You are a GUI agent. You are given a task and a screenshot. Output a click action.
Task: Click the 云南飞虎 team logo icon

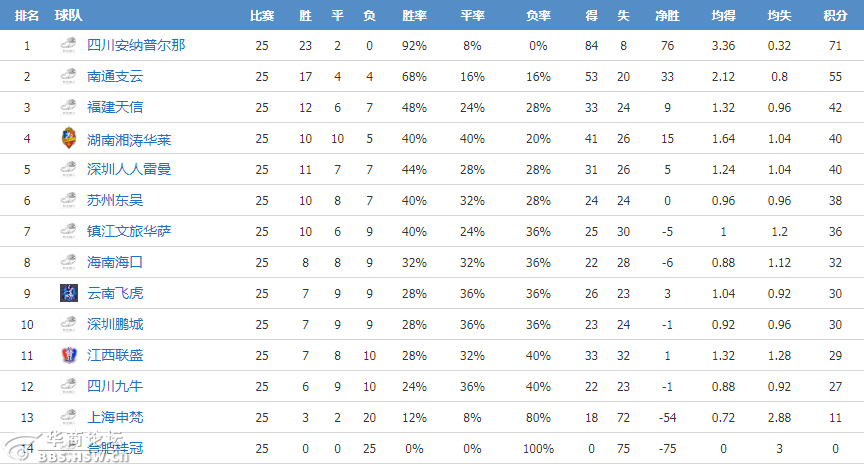69,293
